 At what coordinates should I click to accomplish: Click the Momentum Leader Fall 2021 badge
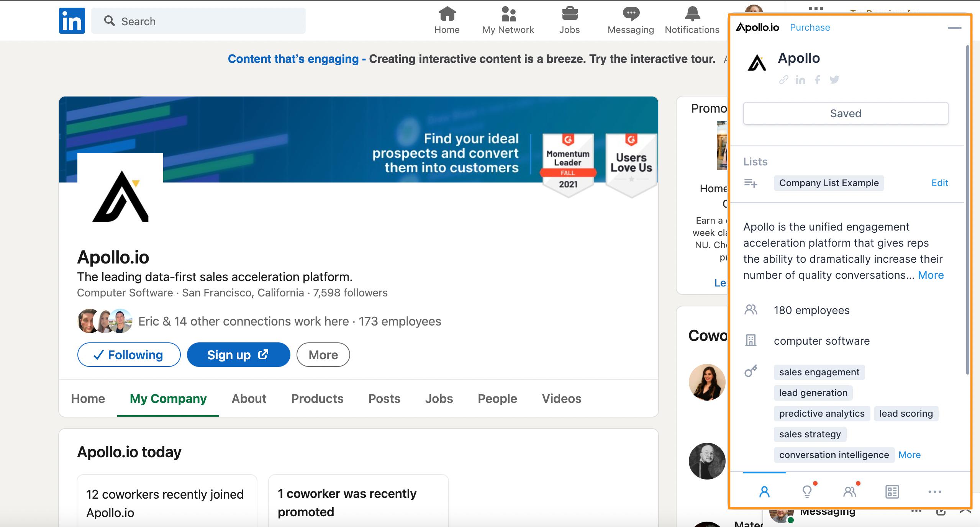568,165
